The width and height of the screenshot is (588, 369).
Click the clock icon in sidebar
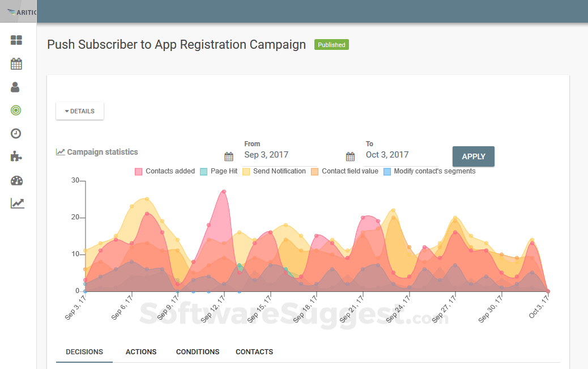[x=16, y=133]
